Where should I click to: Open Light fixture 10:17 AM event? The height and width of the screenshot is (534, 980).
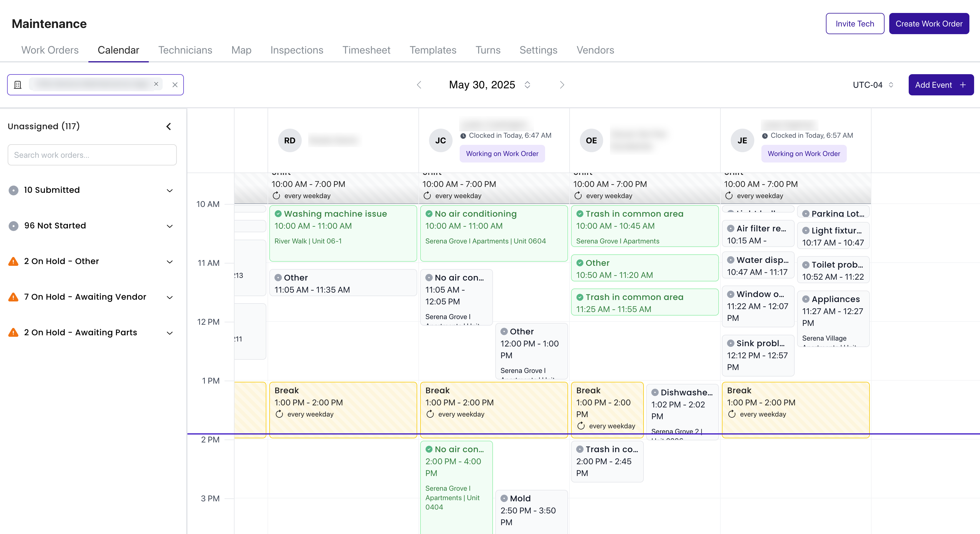(x=833, y=236)
